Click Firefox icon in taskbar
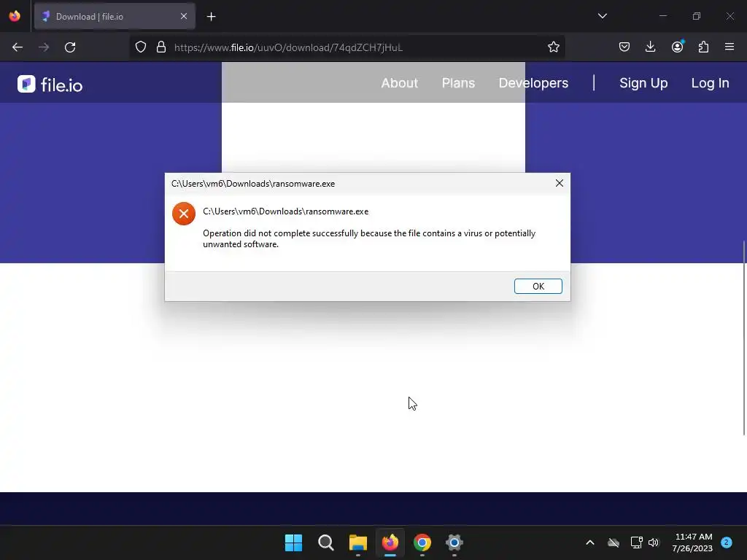Image resolution: width=747 pixels, height=560 pixels. pyautogui.click(x=390, y=542)
